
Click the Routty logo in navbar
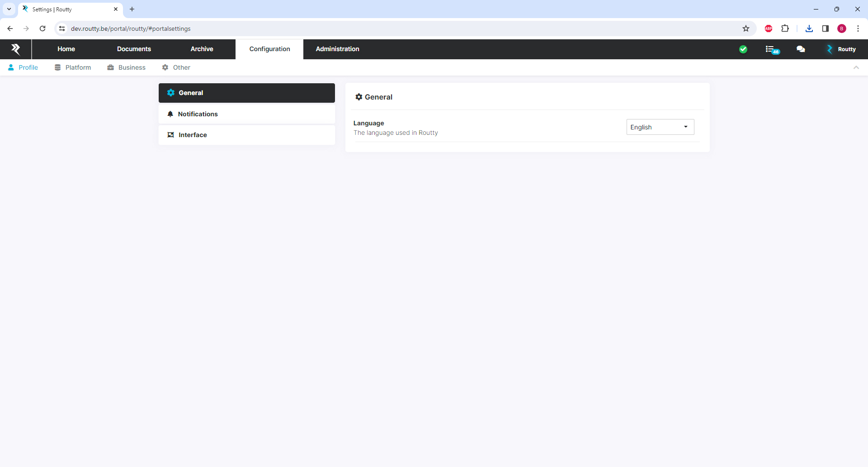click(x=16, y=49)
